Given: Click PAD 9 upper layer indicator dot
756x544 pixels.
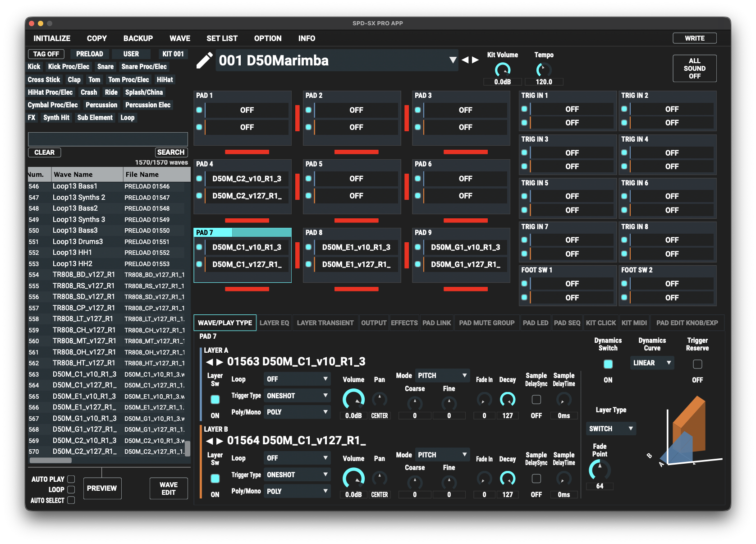Looking at the screenshot, I should (x=418, y=247).
